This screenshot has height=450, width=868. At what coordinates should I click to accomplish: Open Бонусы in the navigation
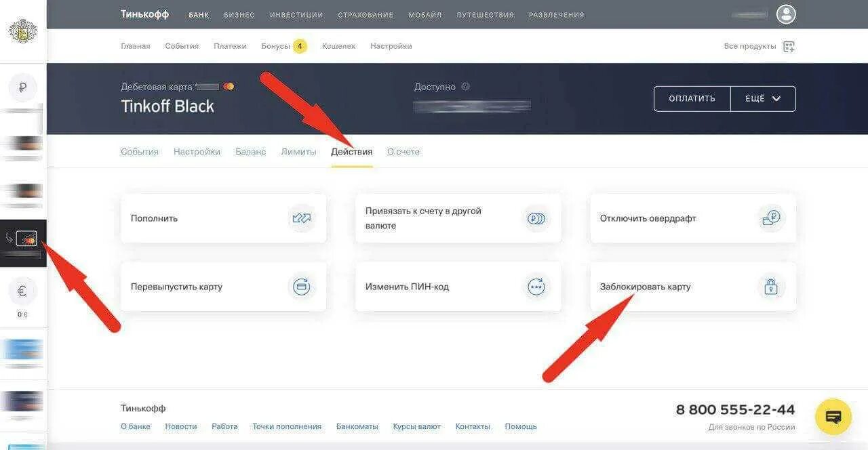275,46
